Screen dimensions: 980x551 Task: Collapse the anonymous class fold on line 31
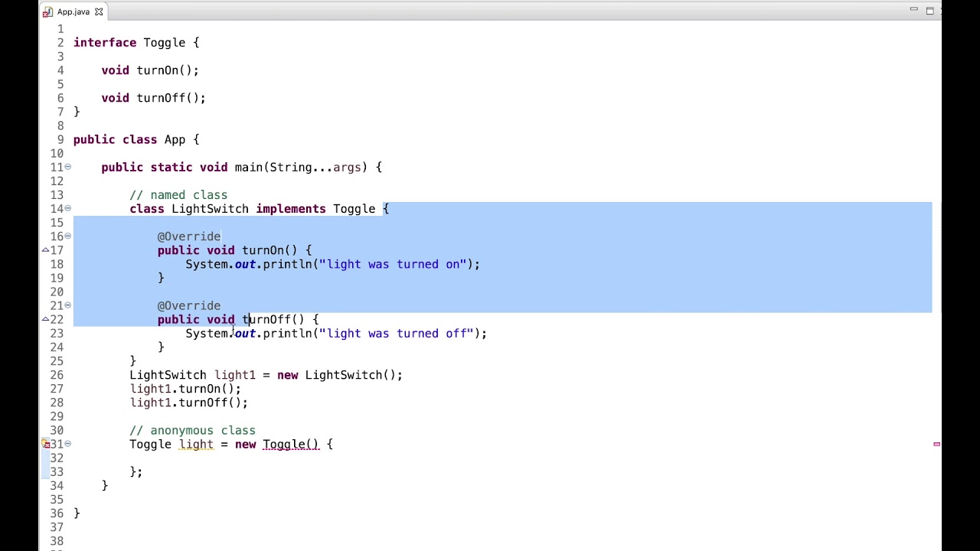pos(68,444)
